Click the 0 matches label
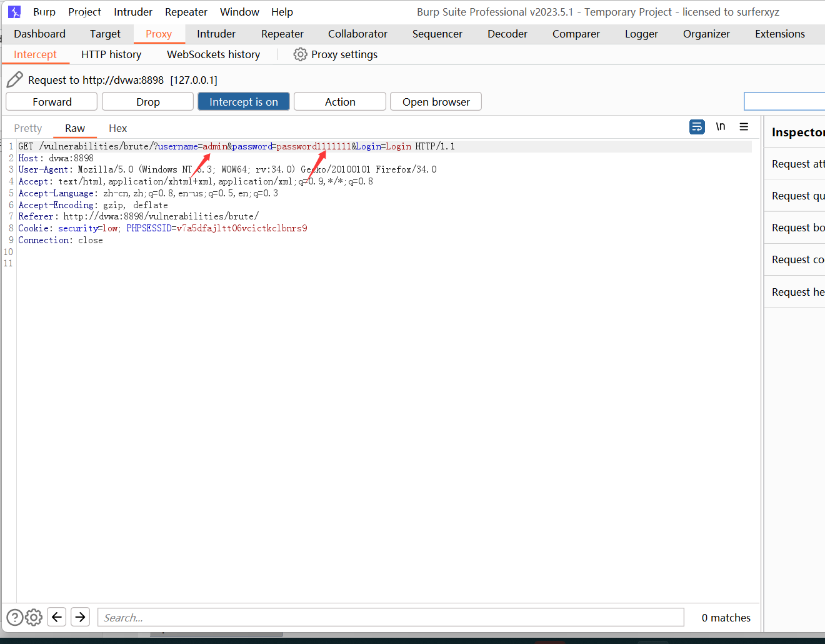The width and height of the screenshot is (825, 644). pyautogui.click(x=726, y=618)
